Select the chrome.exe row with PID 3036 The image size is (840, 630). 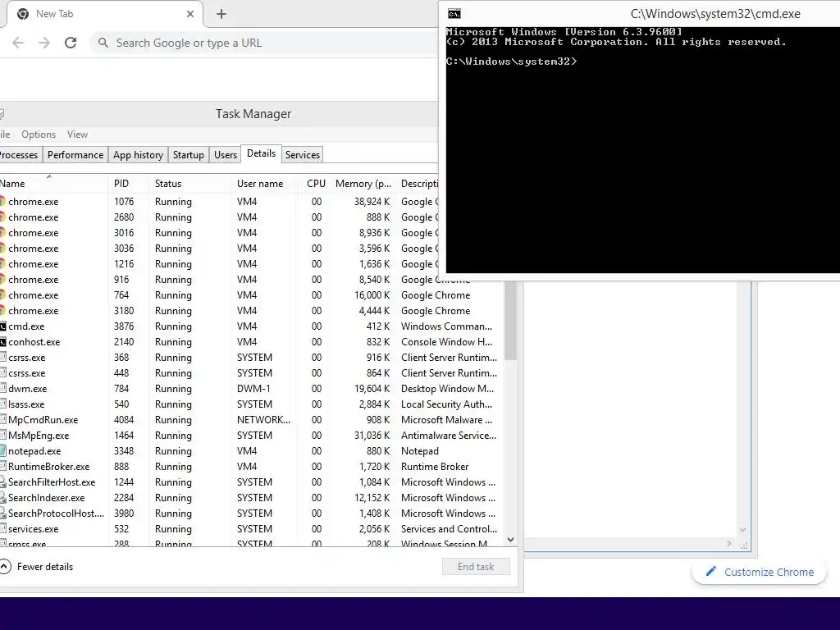coord(219,249)
